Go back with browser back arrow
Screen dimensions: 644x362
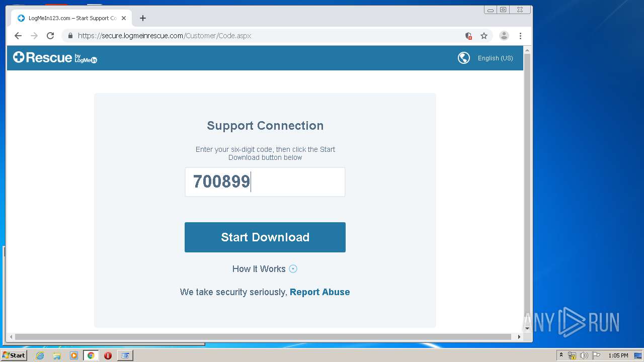(x=18, y=36)
